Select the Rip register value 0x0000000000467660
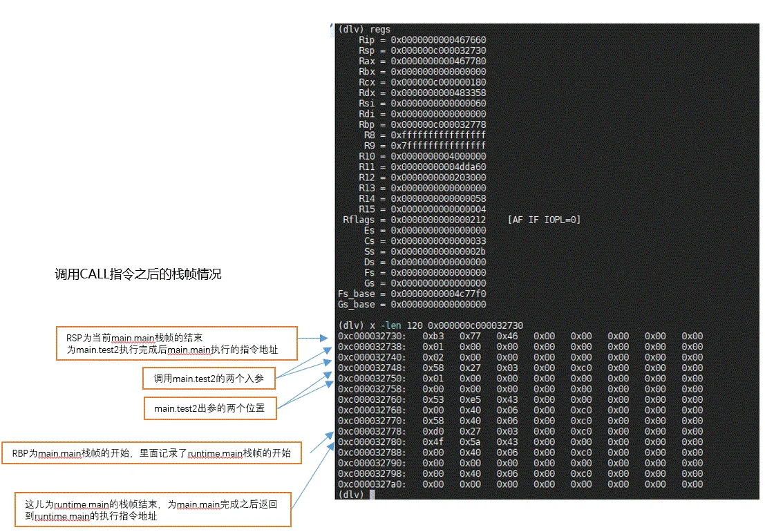765x532 pixels. pos(438,40)
